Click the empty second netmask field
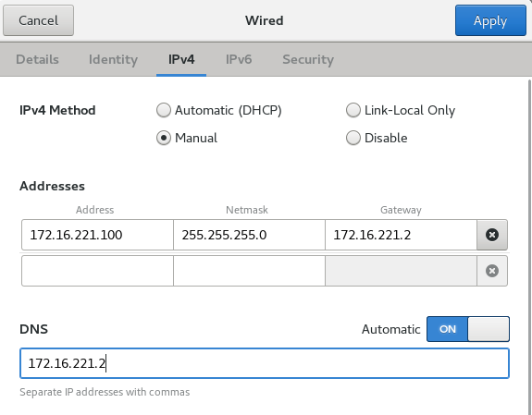The image size is (532, 415). pyautogui.click(x=249, y=271)
